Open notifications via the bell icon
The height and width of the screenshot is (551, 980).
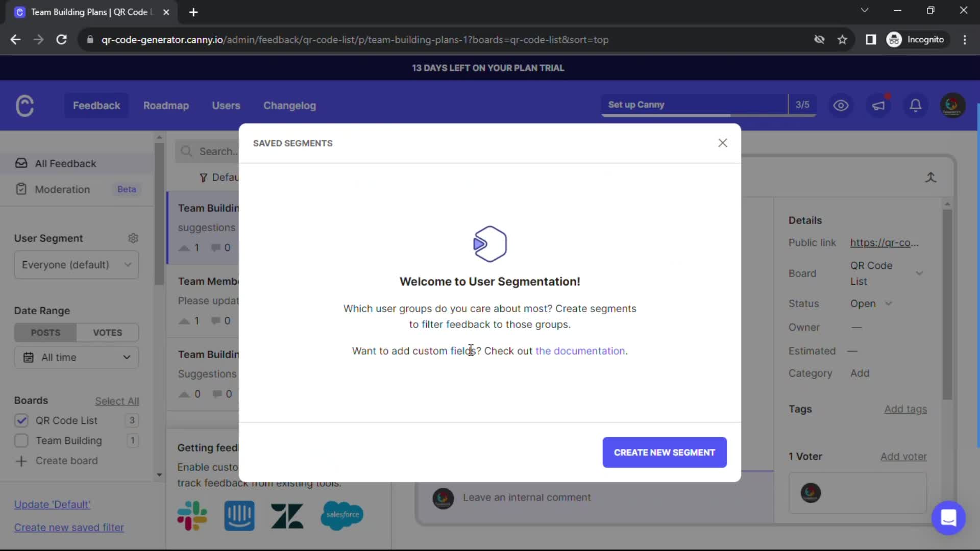click(915, 105)
